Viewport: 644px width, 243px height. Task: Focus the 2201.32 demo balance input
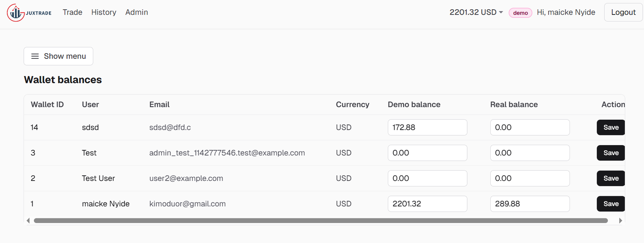pyautogui.click(x=427, y=204)
